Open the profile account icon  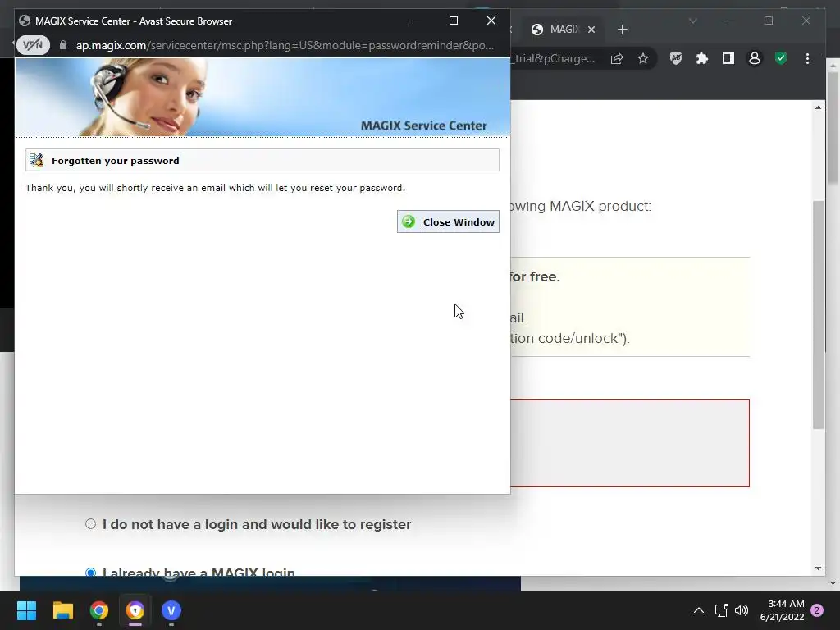coord(755,58)
